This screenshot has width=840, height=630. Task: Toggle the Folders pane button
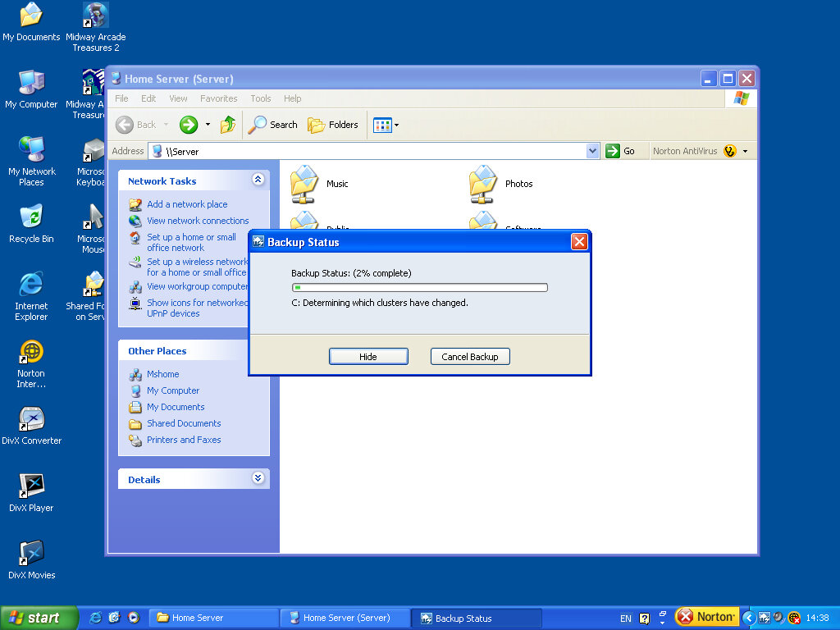click(x=333, y=125)
